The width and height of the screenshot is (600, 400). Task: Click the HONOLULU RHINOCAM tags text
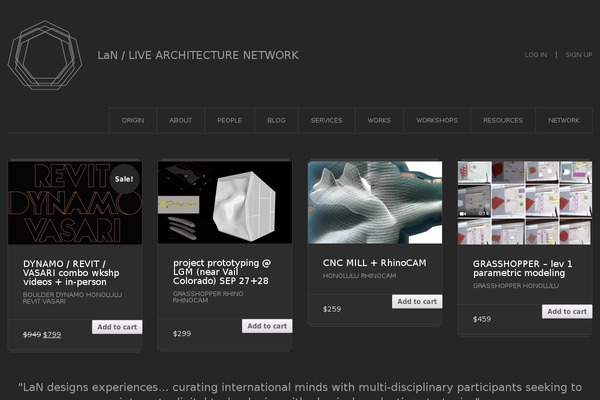359,276
